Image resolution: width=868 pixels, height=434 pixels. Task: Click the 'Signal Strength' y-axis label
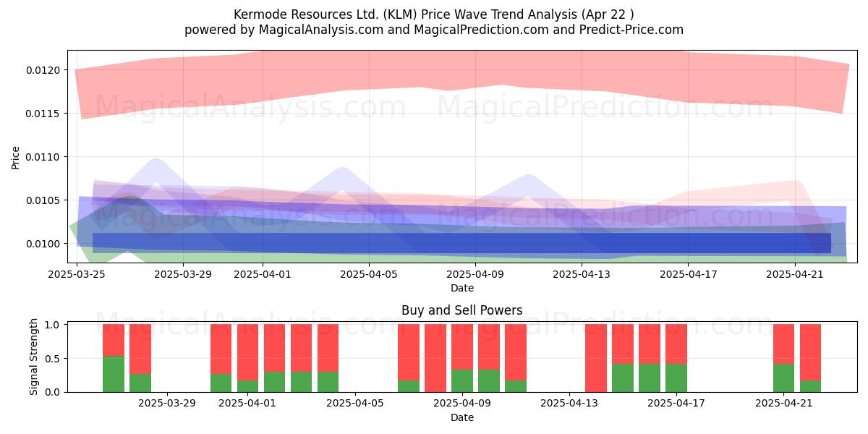pos(33,357)
